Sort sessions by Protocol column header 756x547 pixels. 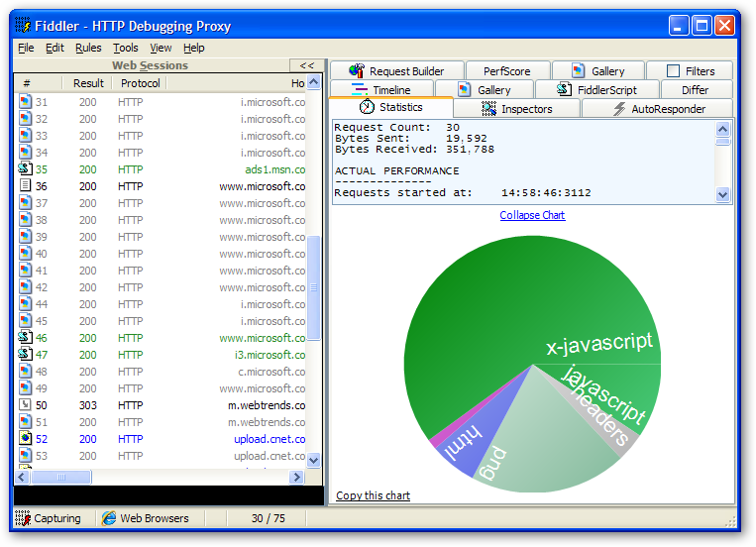point(140,83)
